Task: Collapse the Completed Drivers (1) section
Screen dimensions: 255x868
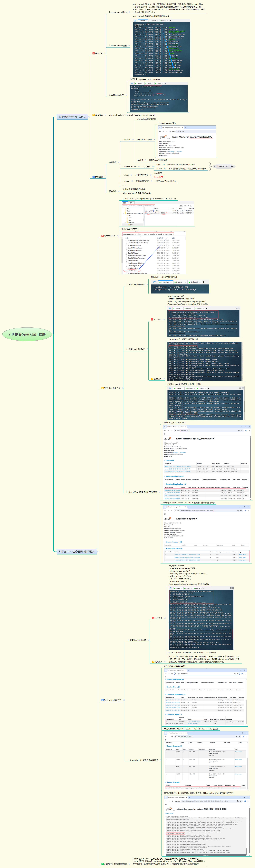Action: [x=174, y=714]
